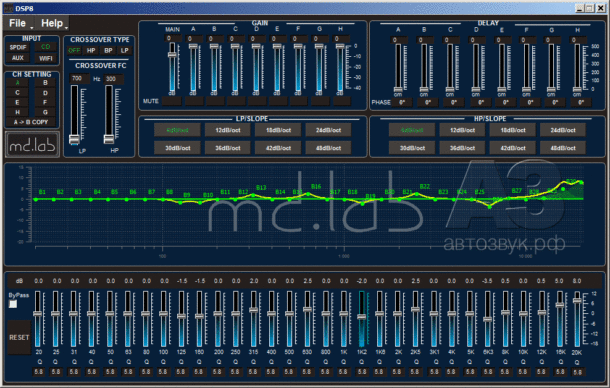Click the HP crossover frequency field 300
Viewport: 610px width, 388px height.
(113, 79)
